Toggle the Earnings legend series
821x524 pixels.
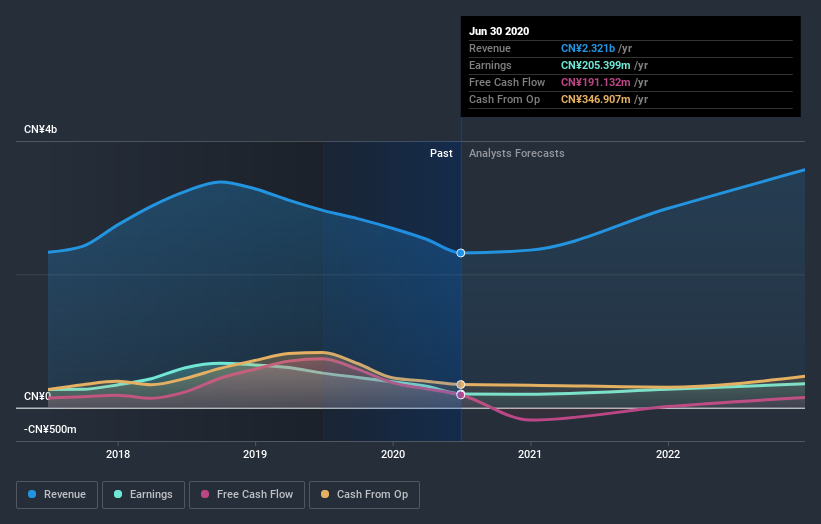pyautogui.click(x=143, y=495)
